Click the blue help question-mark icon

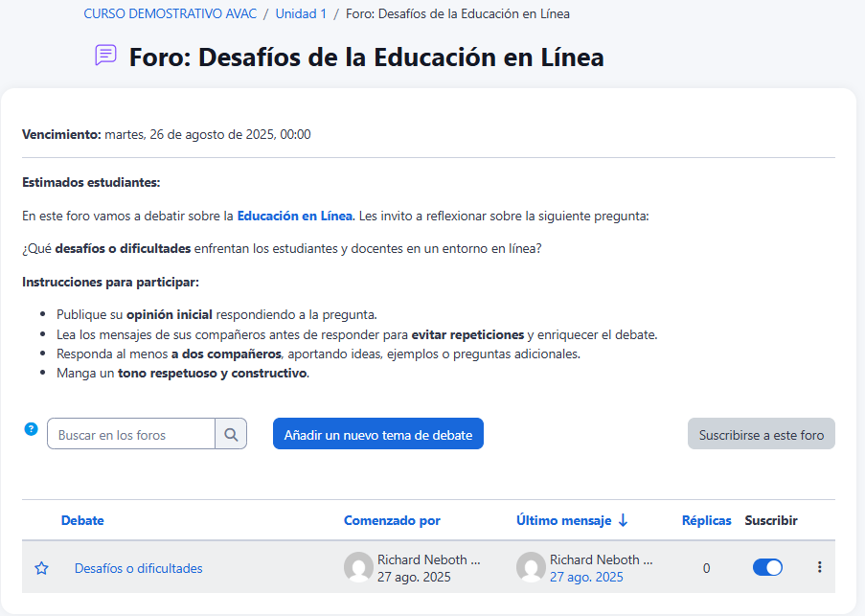click(x=31, y=429)
